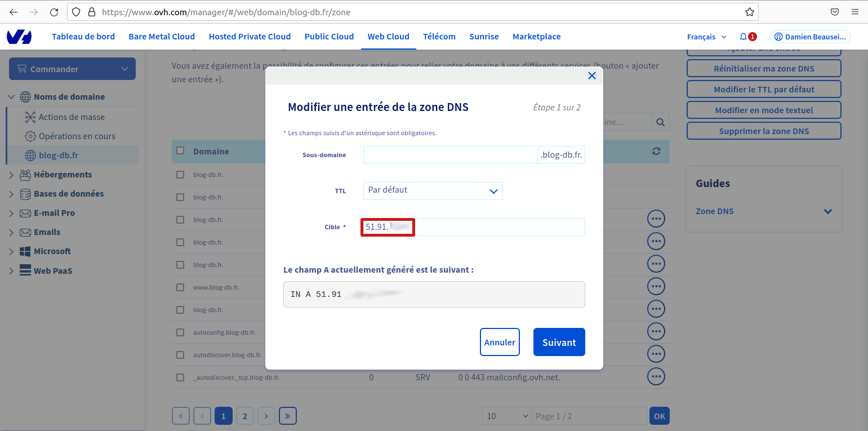Check the www.blog-db.fr. row checkbox
The height and width of the screenshot is (431, 868).
point(180,287)
